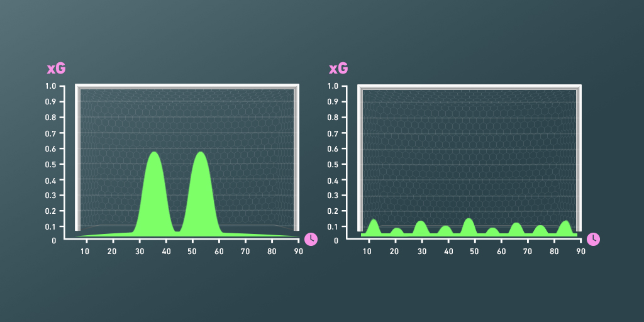Viewport: 644px width, 322px height.
Task: Click the small peak near minute 57
Action: pyautogui.click(x=493, y=231)
